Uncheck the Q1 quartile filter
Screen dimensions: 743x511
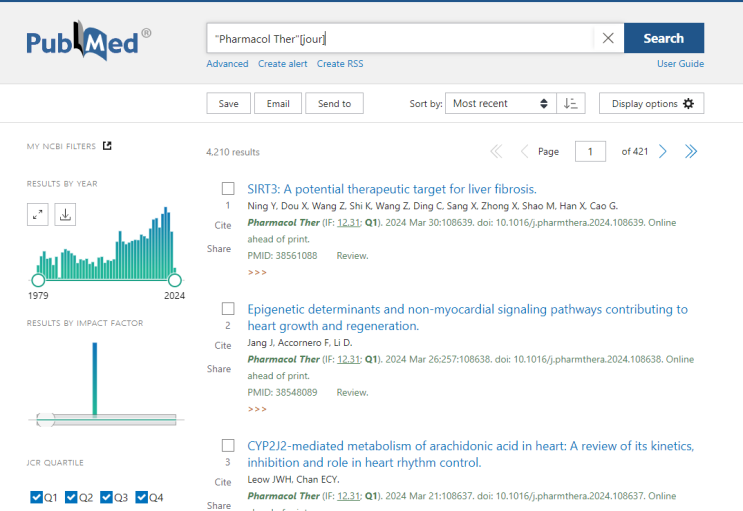click(37, 497)
